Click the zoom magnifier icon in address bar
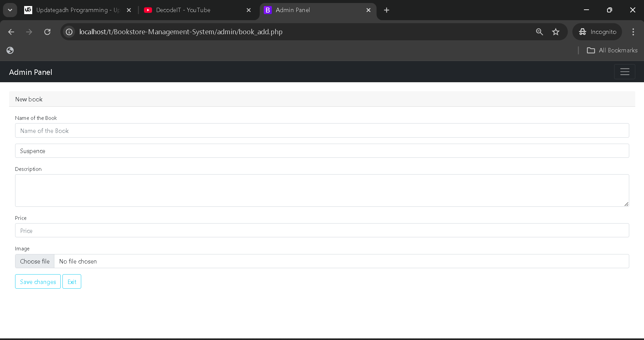This screenshot has height=340, width=644. click(x=539, y=32)
